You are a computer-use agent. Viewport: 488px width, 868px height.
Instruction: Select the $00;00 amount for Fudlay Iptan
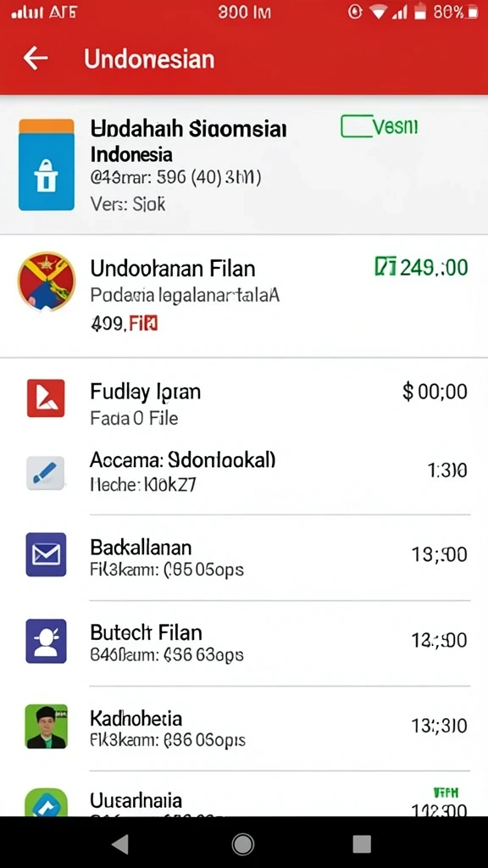435,392
